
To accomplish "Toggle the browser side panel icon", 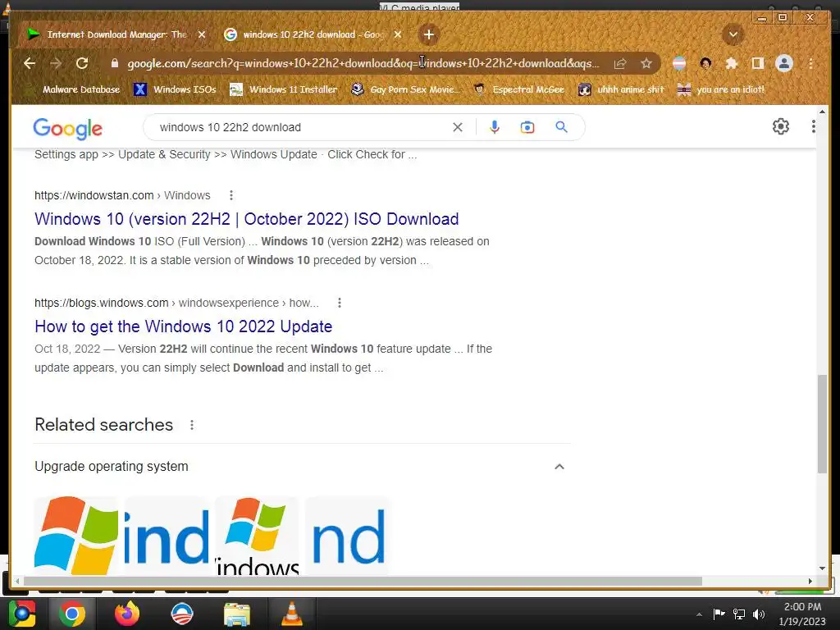I will 757,63.
